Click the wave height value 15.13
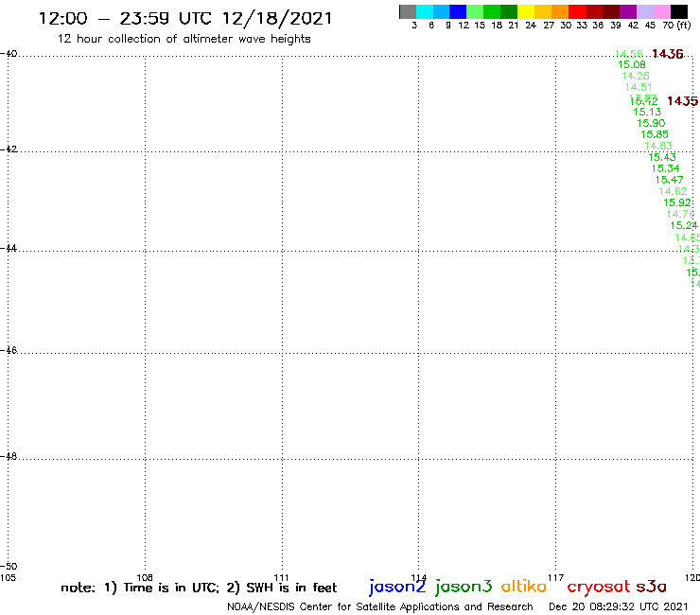 point(647,112)
